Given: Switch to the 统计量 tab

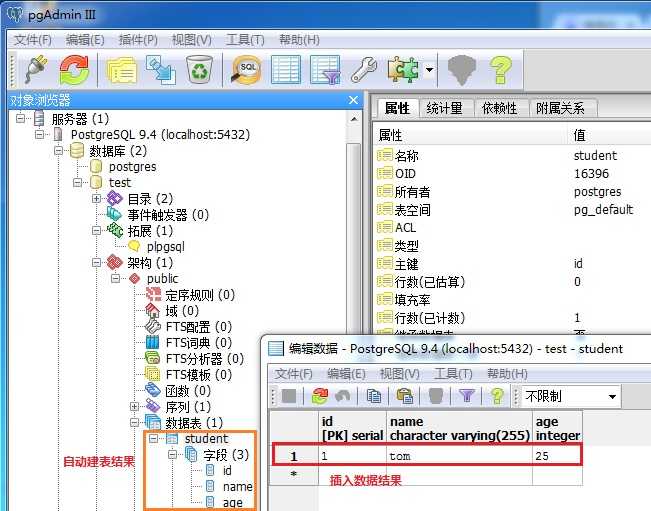Looking at the screenshot, I should click(445, 108).
